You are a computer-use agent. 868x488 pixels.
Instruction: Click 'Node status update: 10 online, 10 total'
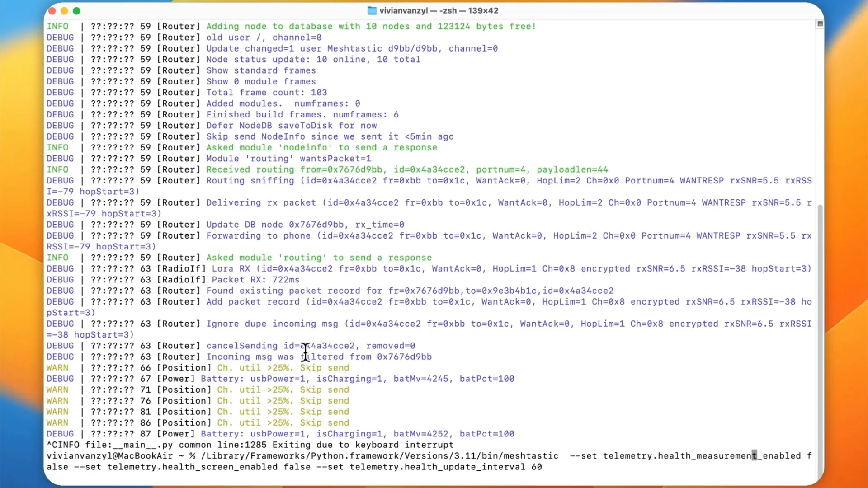coord(313,60)
